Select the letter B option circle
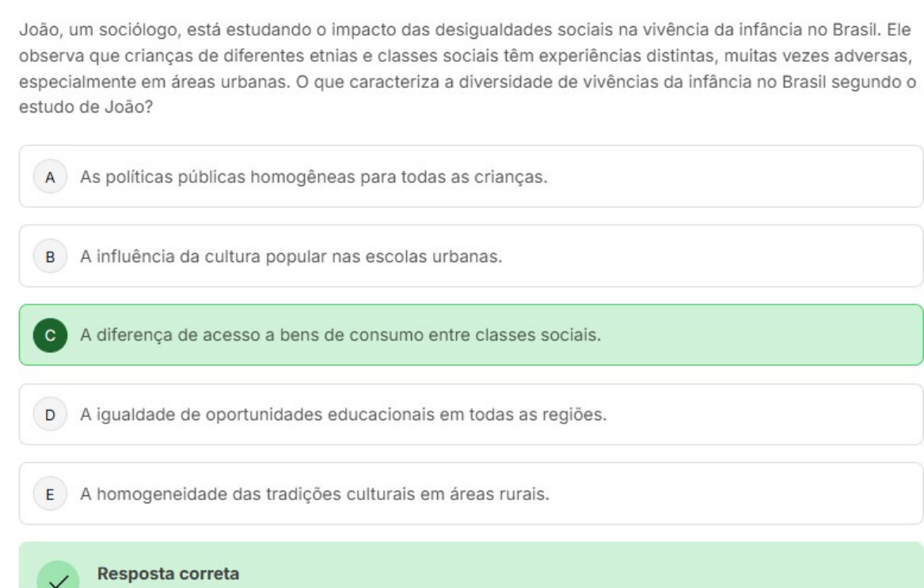 (x=50, y=256)
